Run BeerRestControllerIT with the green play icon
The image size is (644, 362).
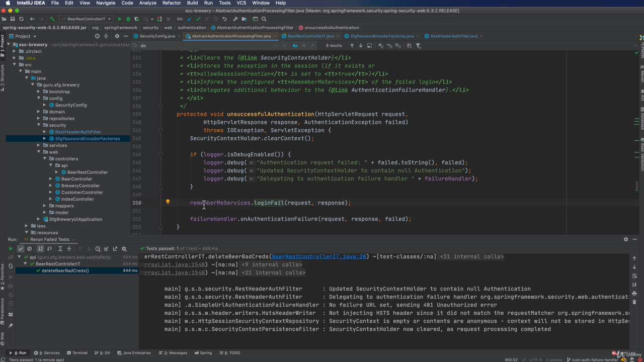pos(119,19)
